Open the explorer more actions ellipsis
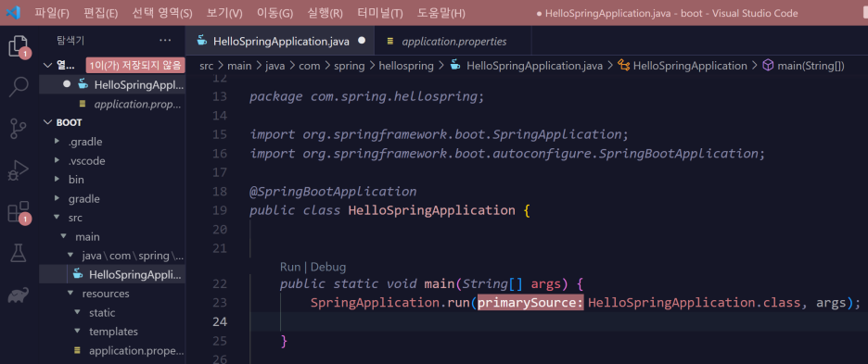868x364 pixels. coord(165,40)
